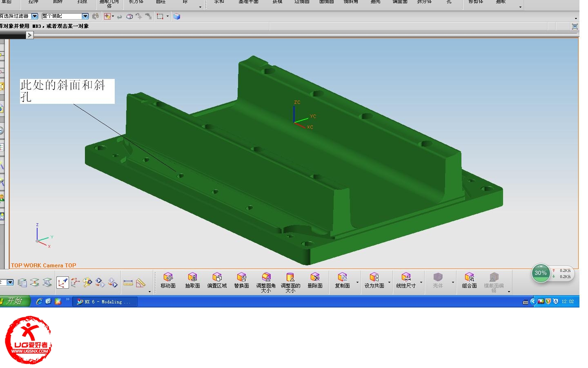Open the work layer number dropdown
Viewport: 588px width, 368px height.
click(10, 283)
